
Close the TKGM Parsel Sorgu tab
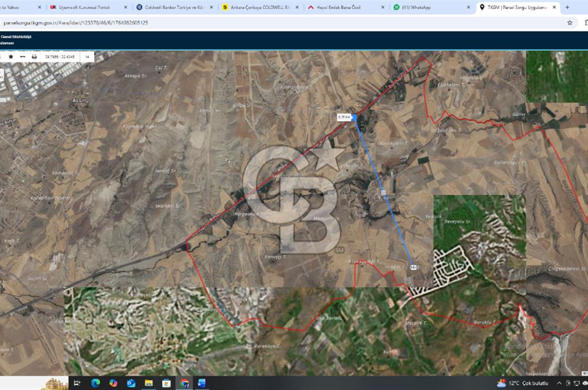tap(554, 8)
